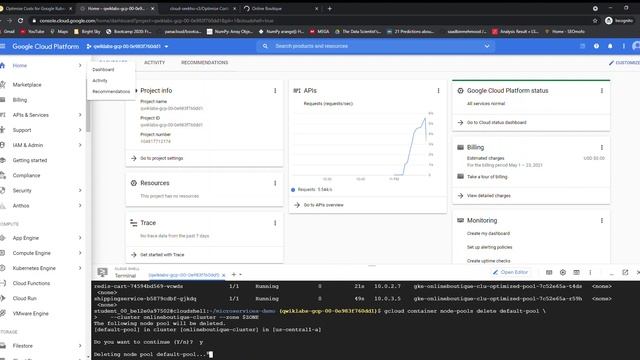This screenshot has height=360, width=640.
Task: Go to Cloud status dashboard link
Action: point(497,122)
